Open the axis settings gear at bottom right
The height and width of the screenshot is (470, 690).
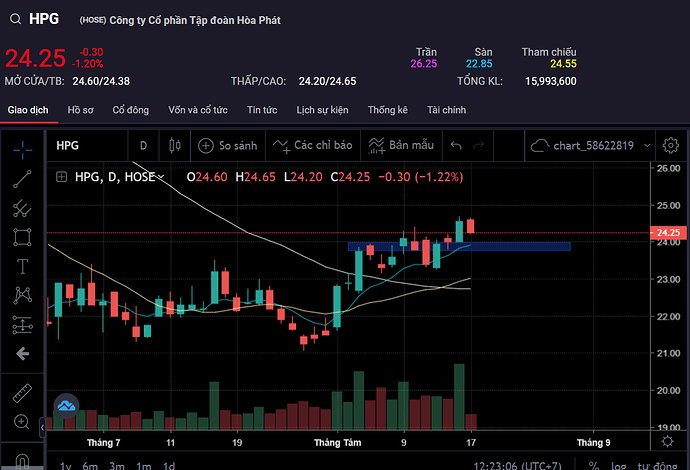point(668,441)
